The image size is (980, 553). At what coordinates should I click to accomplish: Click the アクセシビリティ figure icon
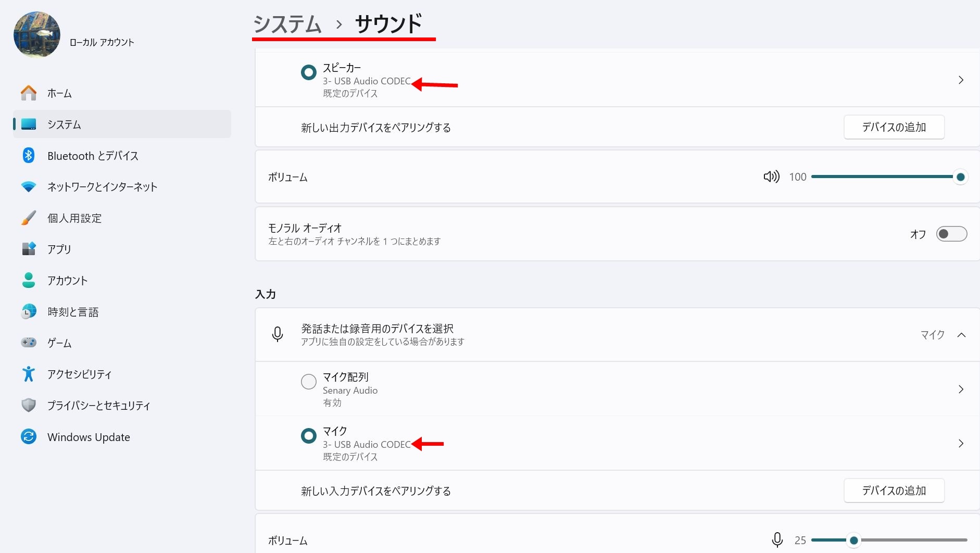coord(29,374)
